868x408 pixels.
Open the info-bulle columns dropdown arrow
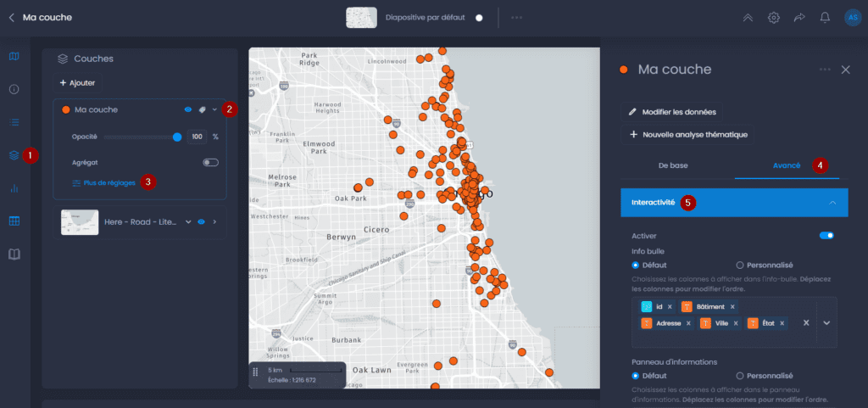[x=826, y=322]
